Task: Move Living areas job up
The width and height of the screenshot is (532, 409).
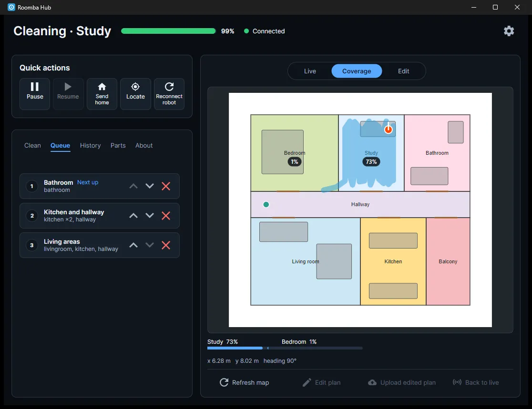Action: [133, 245]
